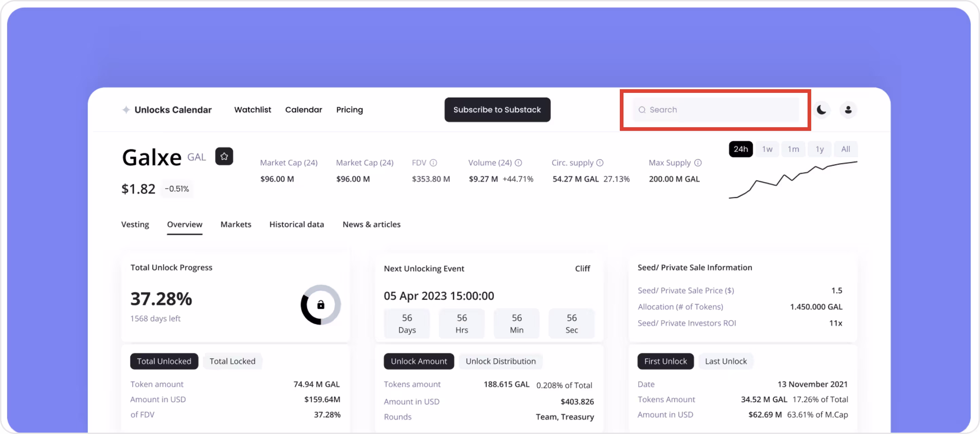Click the lock icon in progress ring

coord(321,305)
